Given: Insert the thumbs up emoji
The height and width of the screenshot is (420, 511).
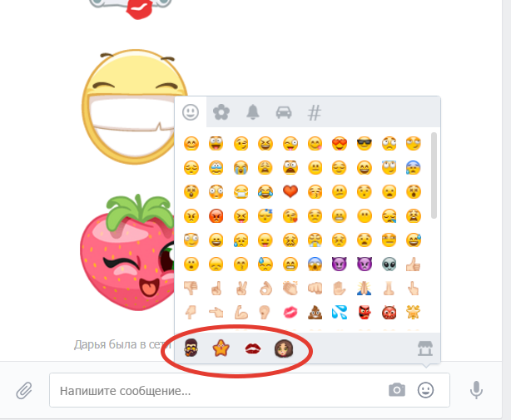Looking at the screenshot, I should tap(414, 264).
